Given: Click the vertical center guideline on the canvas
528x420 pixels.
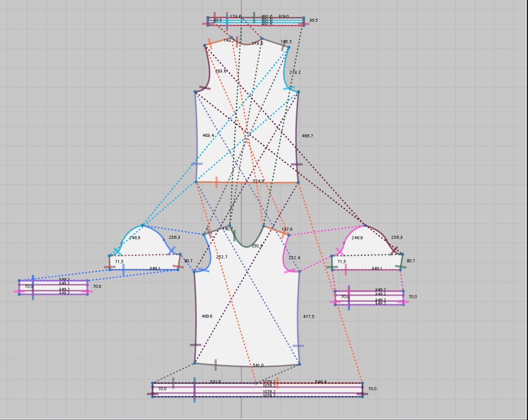Looking at the screenshot, I should [241, 209].
